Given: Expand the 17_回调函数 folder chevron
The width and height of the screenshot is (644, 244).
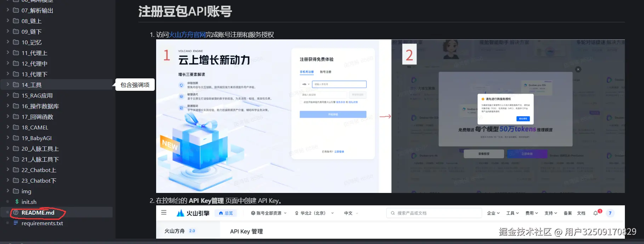Looking at the screenshot, I should tap(8, 116).
